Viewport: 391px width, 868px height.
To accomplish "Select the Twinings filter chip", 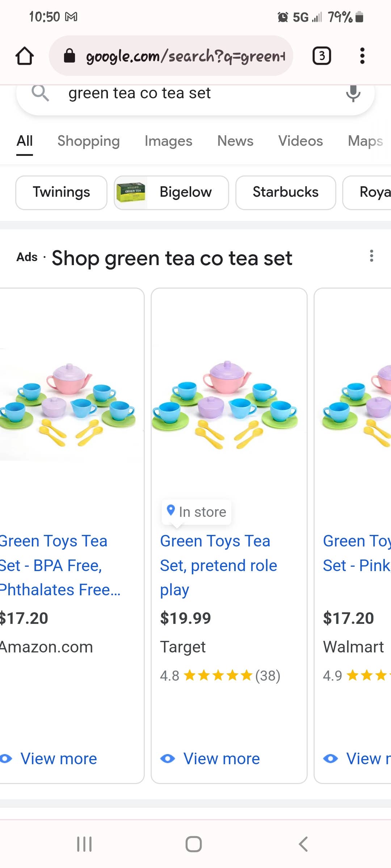I will point(61,192).
